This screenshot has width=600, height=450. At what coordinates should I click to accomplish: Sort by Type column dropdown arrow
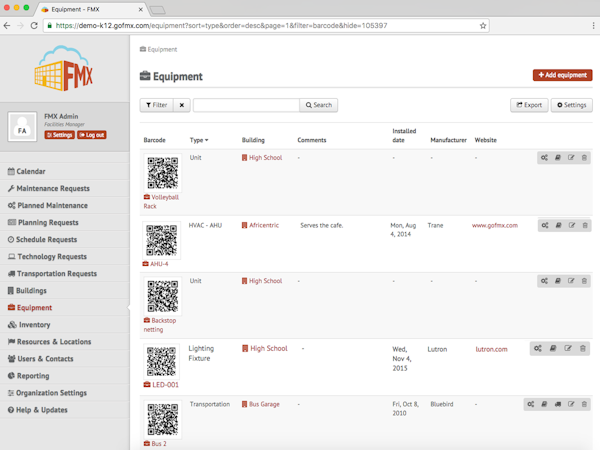tap(207, 140)
